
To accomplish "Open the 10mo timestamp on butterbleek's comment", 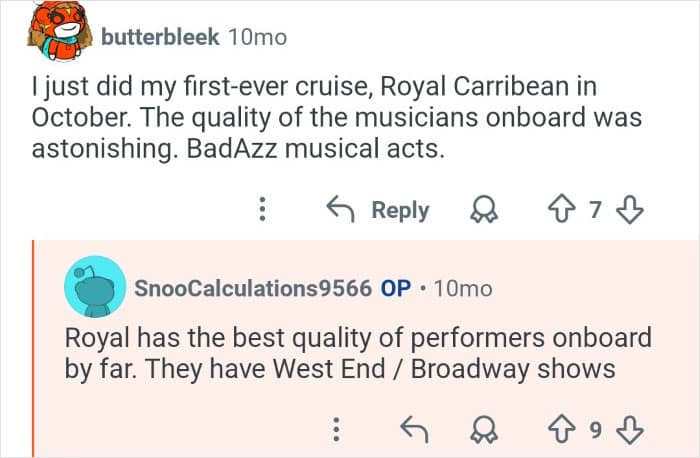I will 257,37.
